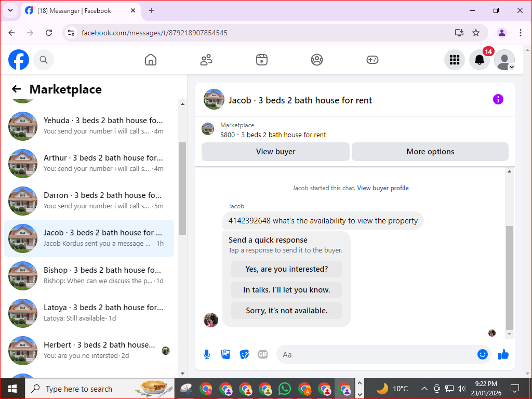The width and height of the screenshot is (532, 399).
Task: Go to the Home feed icon
Action: pos(151,60)
